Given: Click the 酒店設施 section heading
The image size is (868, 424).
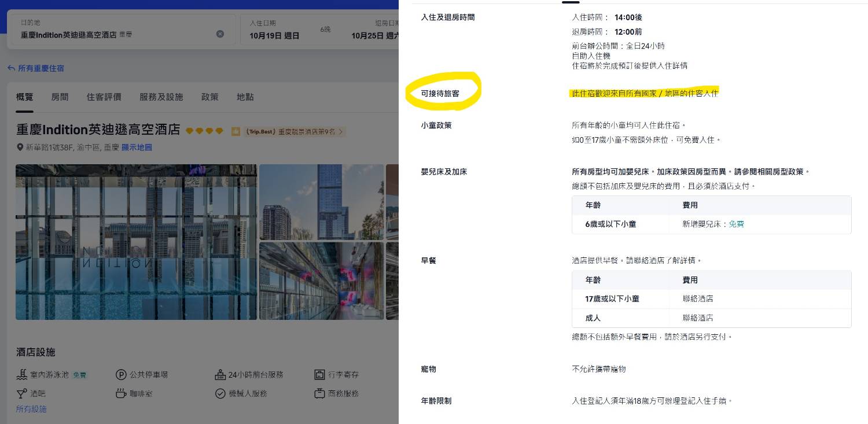Looking at the screenshot, I should pyautogui.click(x=35, y=352).
